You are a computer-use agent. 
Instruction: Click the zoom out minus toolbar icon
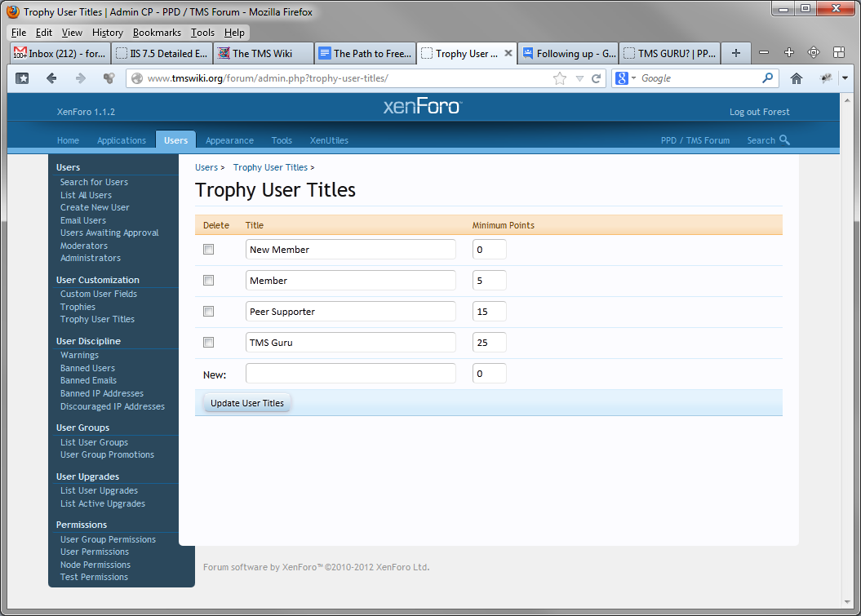point(763,53)
